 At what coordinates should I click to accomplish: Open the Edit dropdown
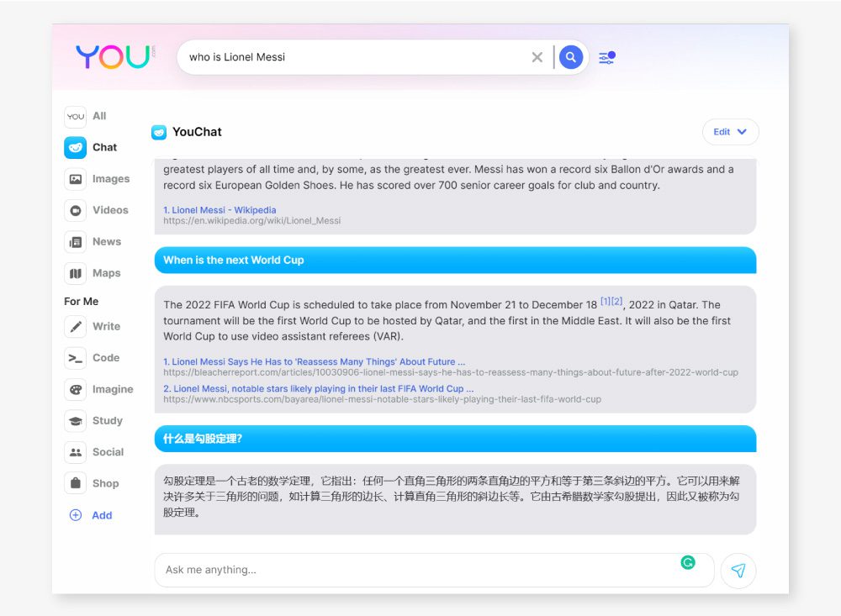tap(730, 132)
